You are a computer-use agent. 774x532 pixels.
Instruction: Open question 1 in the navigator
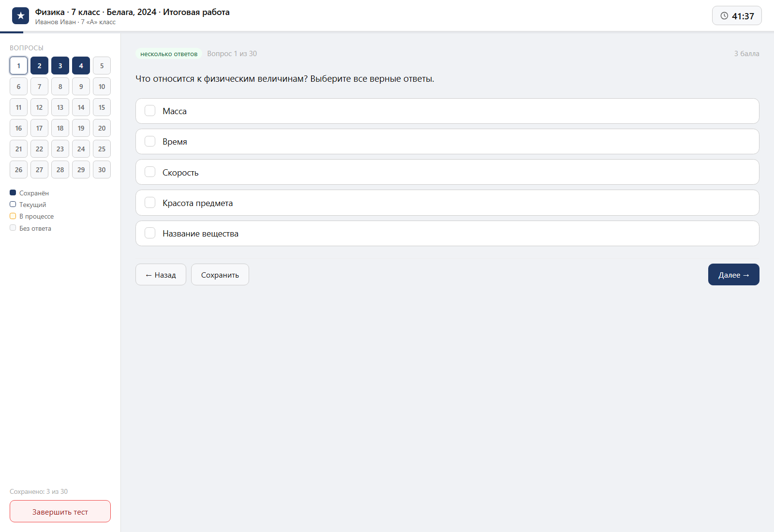click(x=18, y=66)
